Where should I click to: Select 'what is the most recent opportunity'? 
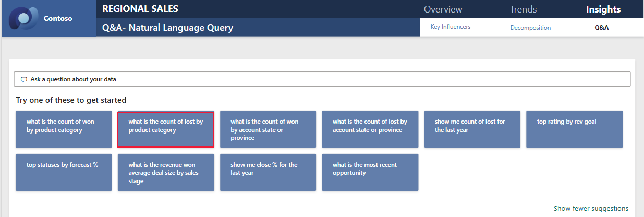point(370,172)
